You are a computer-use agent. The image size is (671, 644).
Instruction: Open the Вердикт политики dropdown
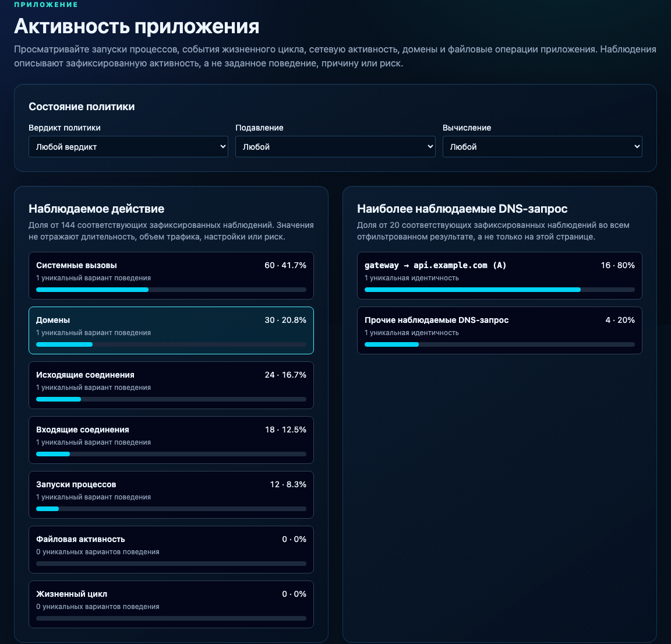[x=128, y=147]
